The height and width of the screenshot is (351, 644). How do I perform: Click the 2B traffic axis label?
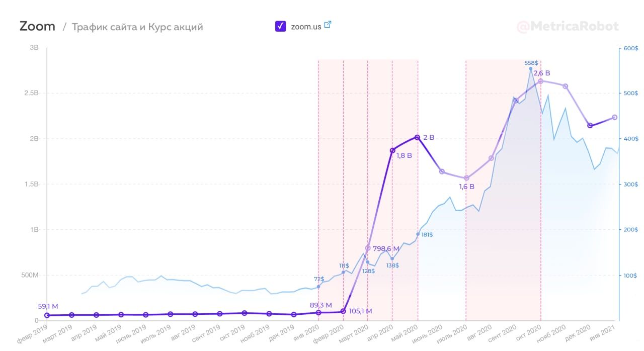(34, 139)
